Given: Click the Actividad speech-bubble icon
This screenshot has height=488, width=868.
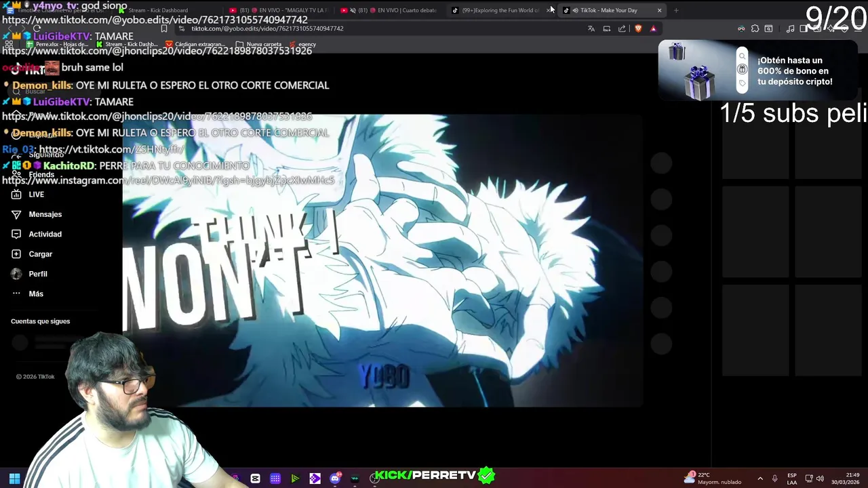Looking at the screenshot, I should click(x=16, y=234).
